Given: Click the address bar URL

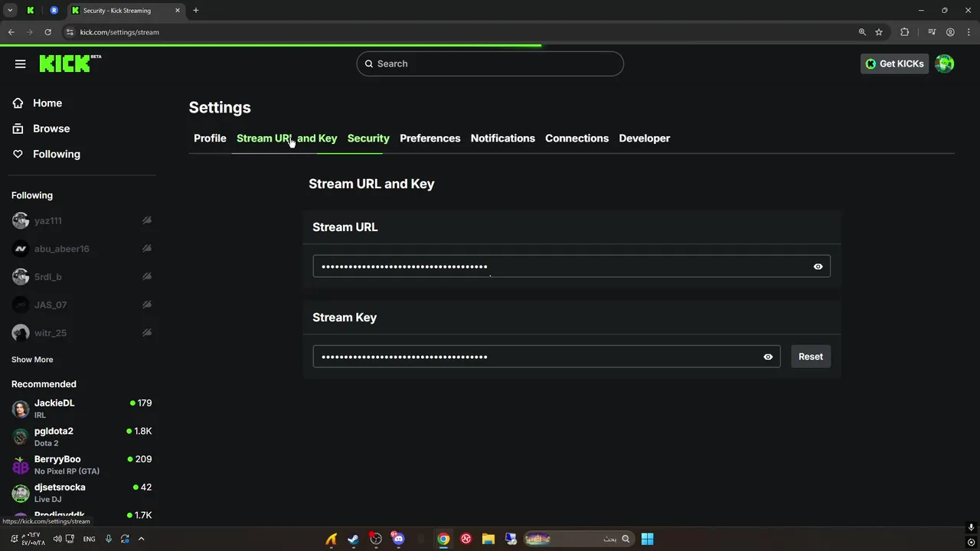Looking at the screenshot, I should [x=119, y=32].
